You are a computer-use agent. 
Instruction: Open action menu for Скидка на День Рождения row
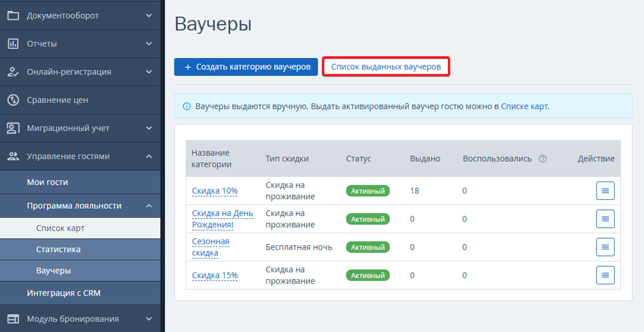pos(605,219)
